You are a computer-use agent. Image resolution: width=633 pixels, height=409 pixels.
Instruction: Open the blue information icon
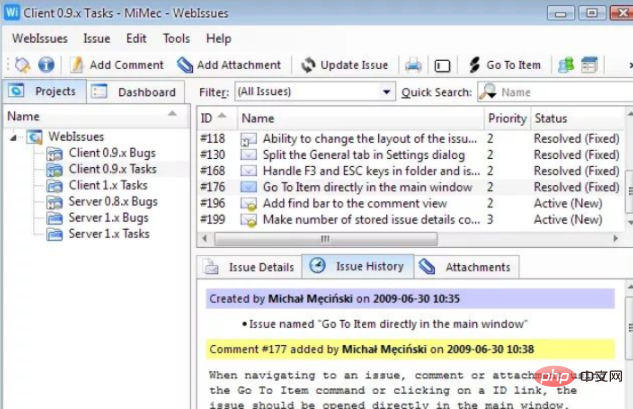[46, 65]
